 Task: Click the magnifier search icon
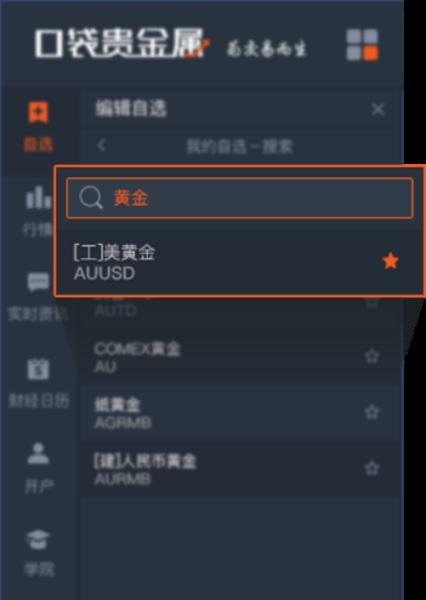(91, 198)
